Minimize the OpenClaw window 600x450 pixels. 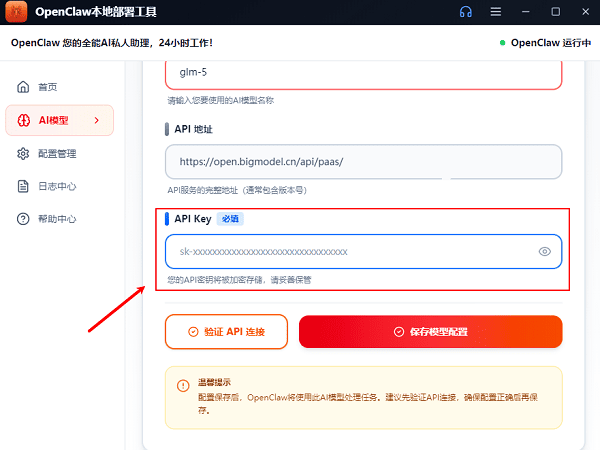(x=526, y=12)
